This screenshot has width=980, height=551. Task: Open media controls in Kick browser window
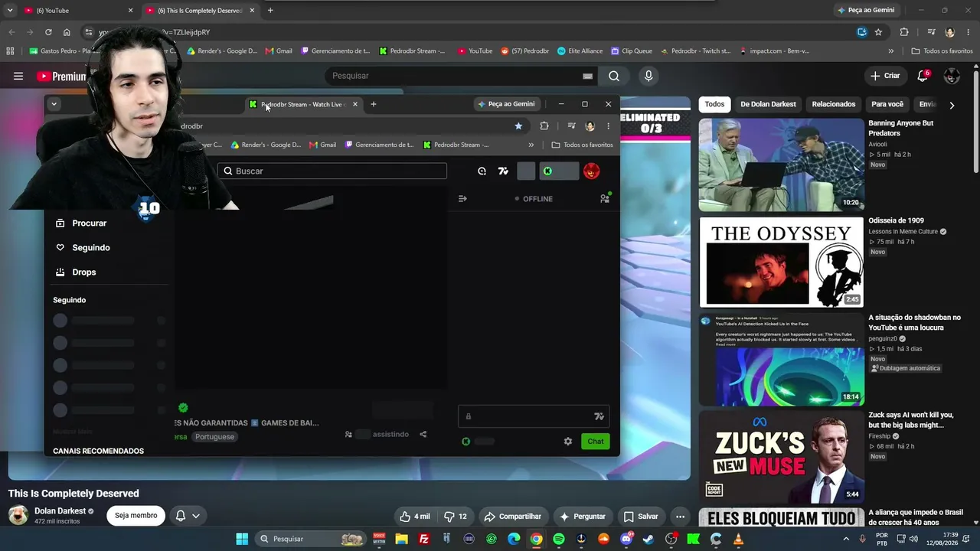pyautogui.click(x=571, y=126)
